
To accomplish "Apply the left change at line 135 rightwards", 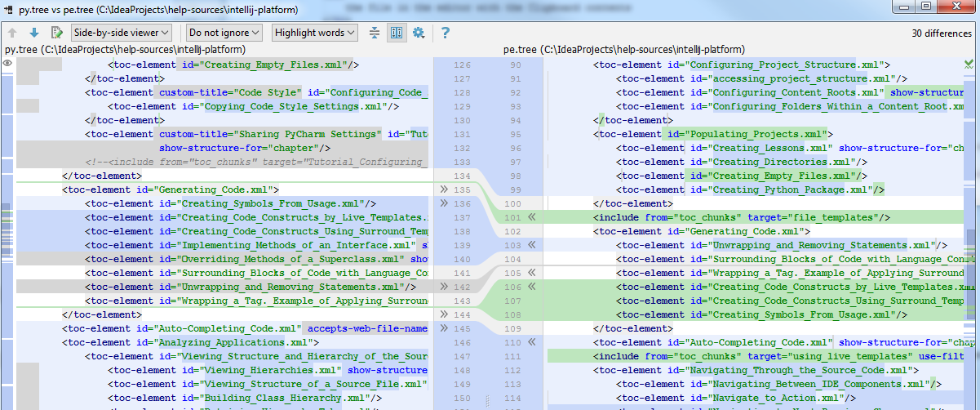I will [444, 189].
